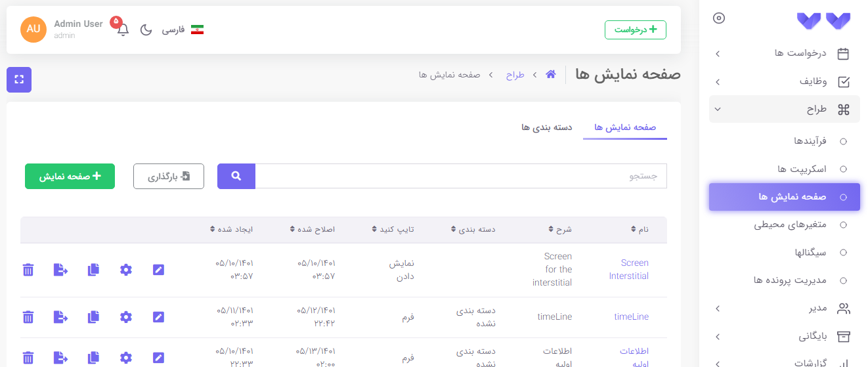
Task: Click in the جستجو search field
Action: [461, 176]
